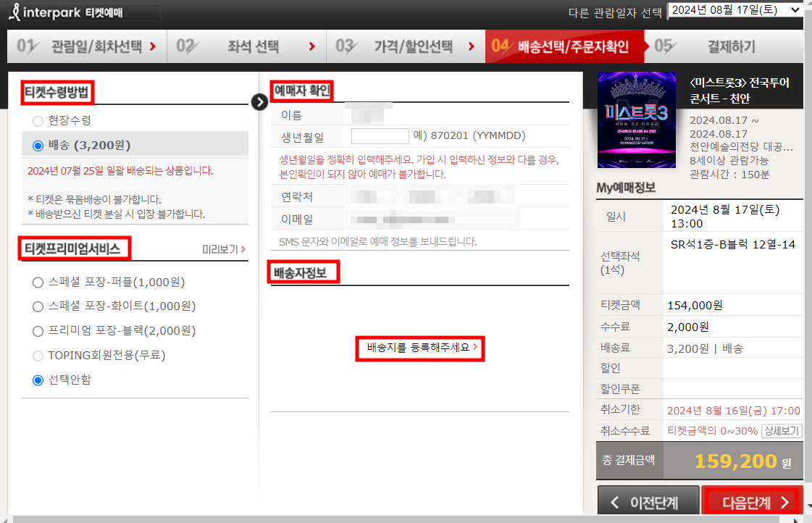Image resolution: width=812 pixels, height=523 pixels.
Task: Click the 티켓수령방법 heading
Action: tap(57, 93)
